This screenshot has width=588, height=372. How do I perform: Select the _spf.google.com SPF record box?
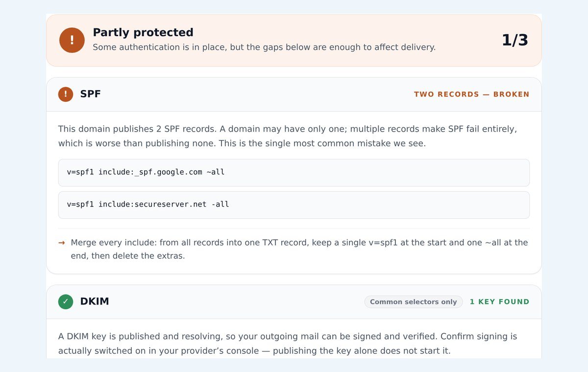(294, 173)
